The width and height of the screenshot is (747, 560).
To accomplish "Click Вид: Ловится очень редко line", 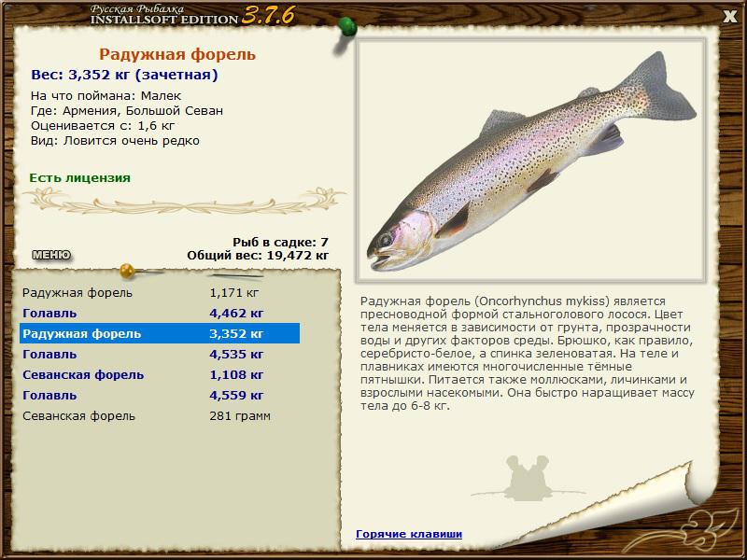I will [x=115, y=141].
